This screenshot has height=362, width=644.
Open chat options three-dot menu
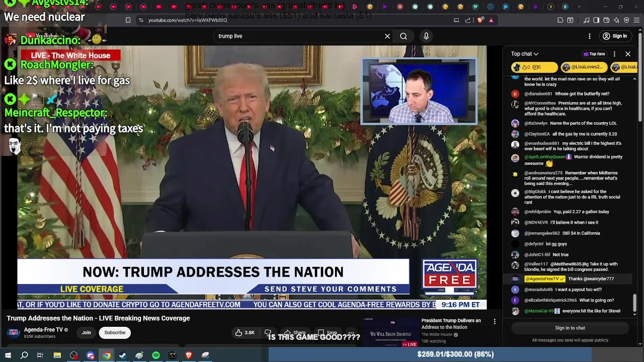[614, 54]
